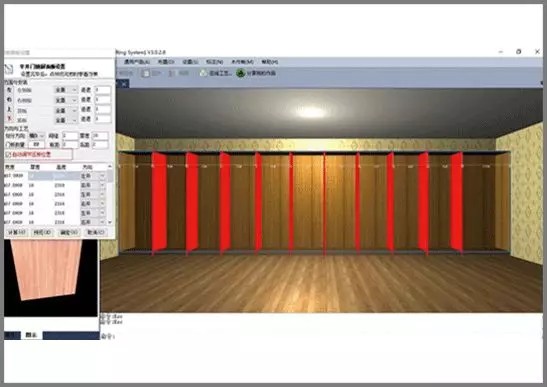Click the panel list scrollbar down arrow
Screen dimensions: 548x387
(x=110, y=222)
